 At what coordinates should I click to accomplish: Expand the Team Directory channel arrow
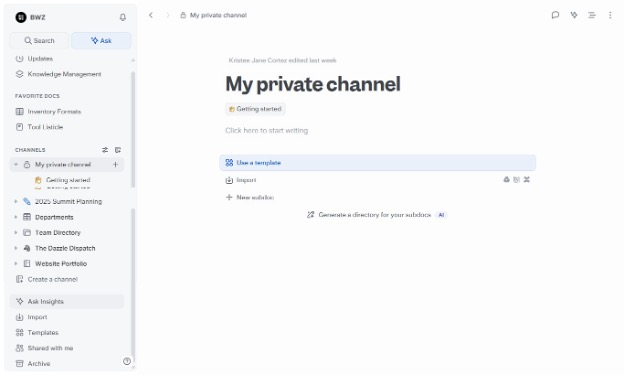(x=16, y=232)
